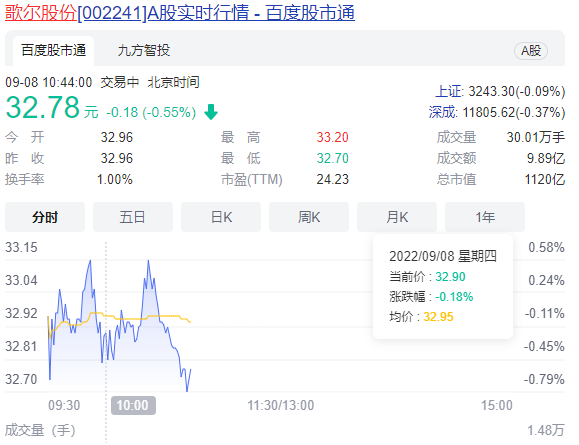The width and height of the screenshot is (579, 445).
Task: Click the 33.15 price axis label
Action: (x=21, y=247)
